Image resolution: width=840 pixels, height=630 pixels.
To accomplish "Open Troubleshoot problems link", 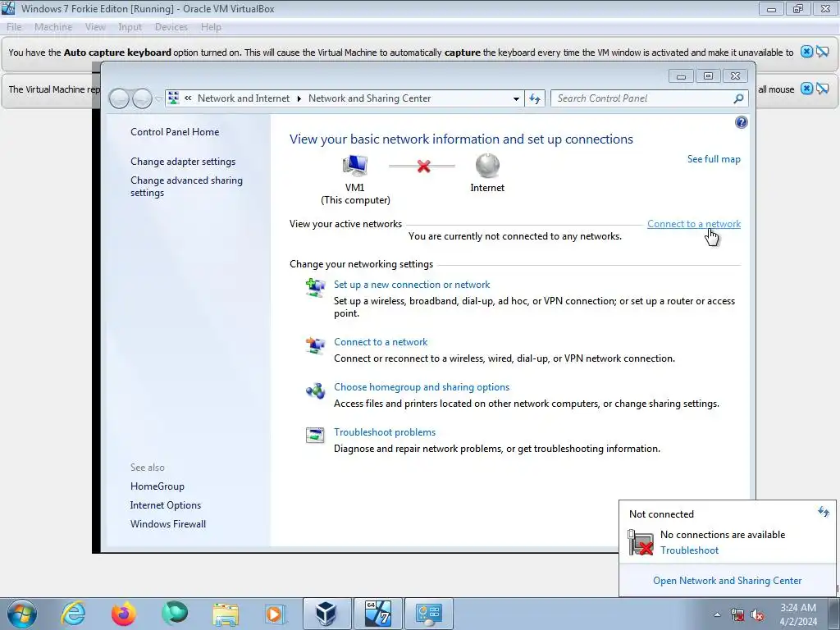I will 385,431.
